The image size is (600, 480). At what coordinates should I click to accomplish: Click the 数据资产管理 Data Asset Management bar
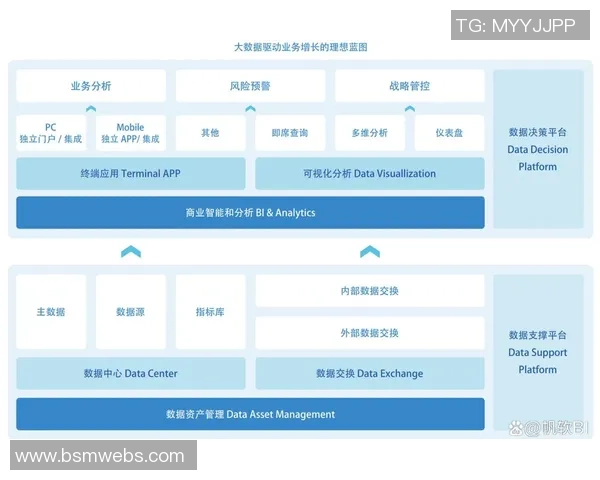250,414
